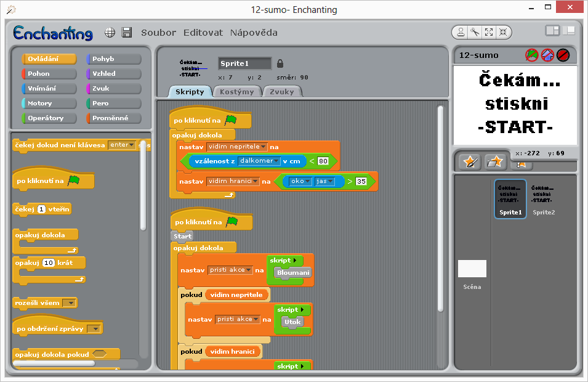The width and height of the screenshot is (588, 382).
Task: Click the crossed-out green flag icon
Action: (x=532, y=55)
